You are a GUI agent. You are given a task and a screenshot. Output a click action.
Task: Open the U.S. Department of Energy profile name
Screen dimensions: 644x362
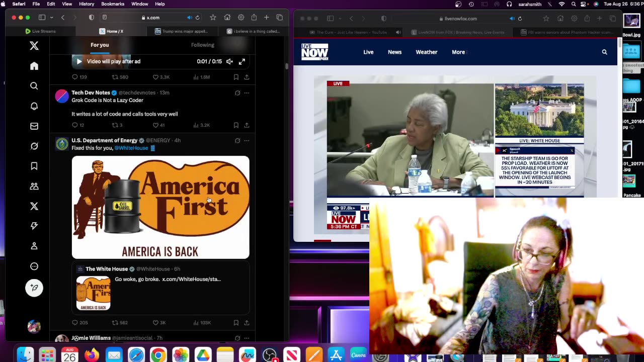pyautogui.click(x=105, y=141)
